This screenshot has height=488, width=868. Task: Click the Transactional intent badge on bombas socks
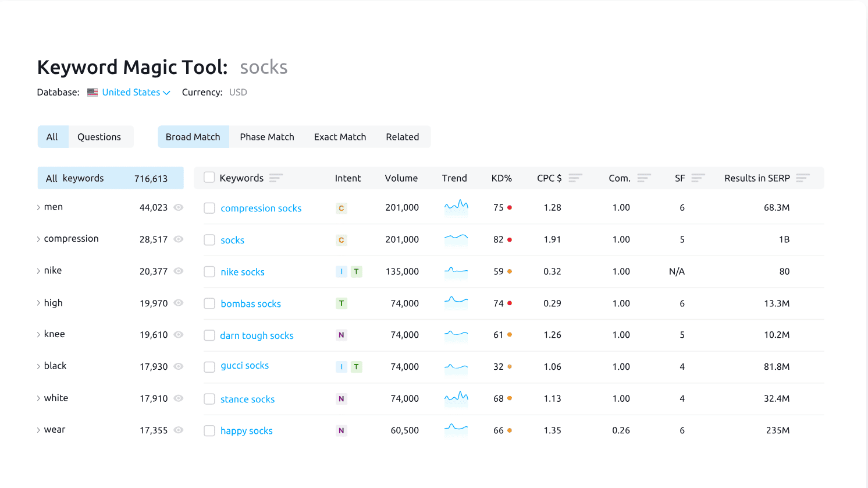(x=341, y=303)
